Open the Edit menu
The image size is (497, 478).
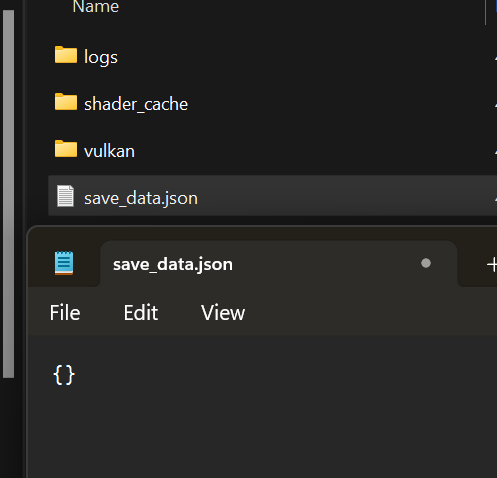coord(141,313)
